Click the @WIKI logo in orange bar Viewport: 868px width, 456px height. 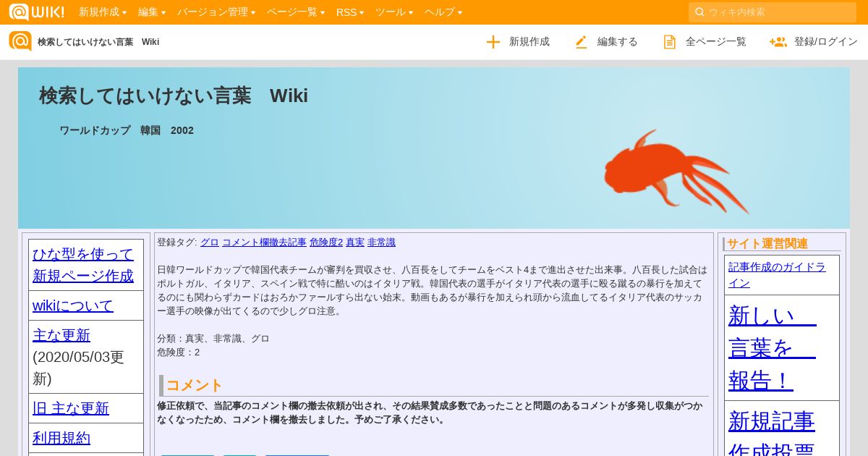36,12
